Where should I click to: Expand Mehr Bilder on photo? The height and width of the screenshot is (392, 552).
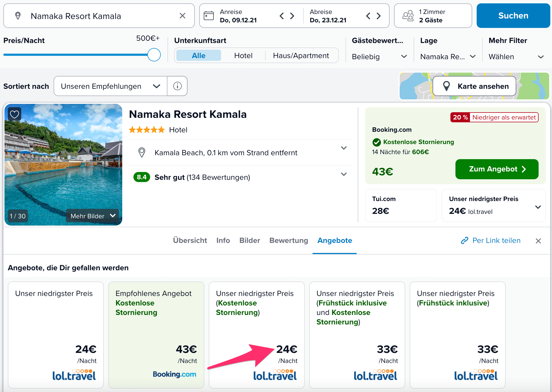(x=92, y=216)
